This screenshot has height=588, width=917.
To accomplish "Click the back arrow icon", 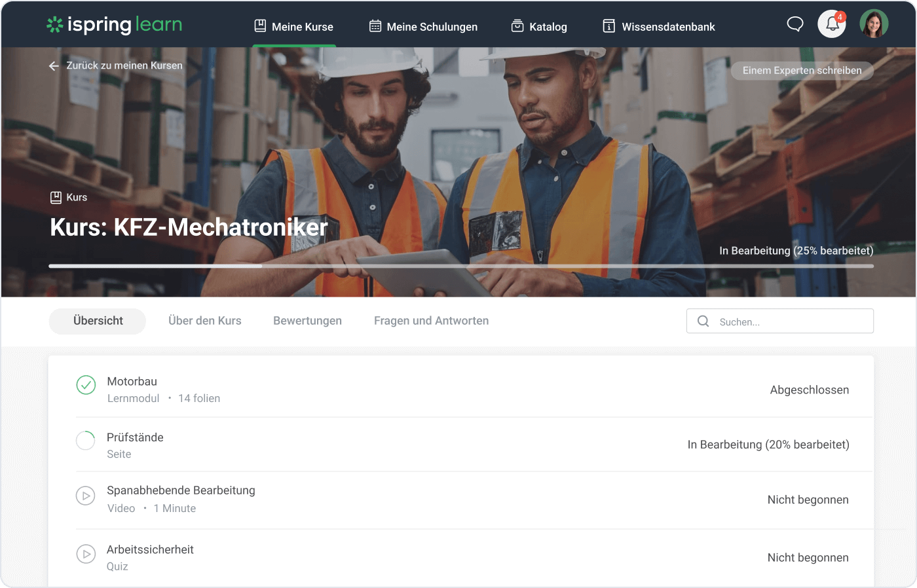I will [x=54, y=66].
